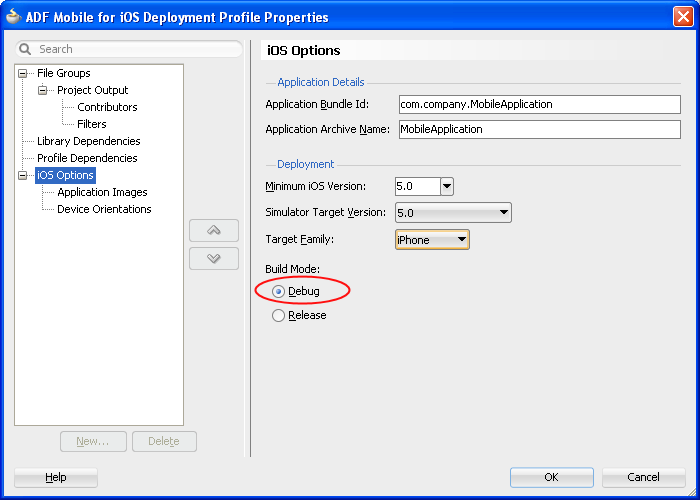Click the search magnifier icon

pyautogui.click(x=25, y=49)
